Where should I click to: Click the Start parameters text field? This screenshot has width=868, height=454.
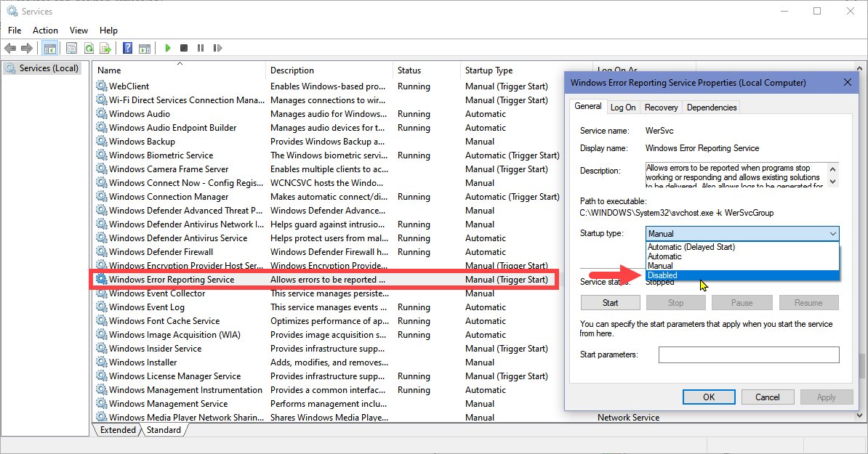click(x=749, y=354)
